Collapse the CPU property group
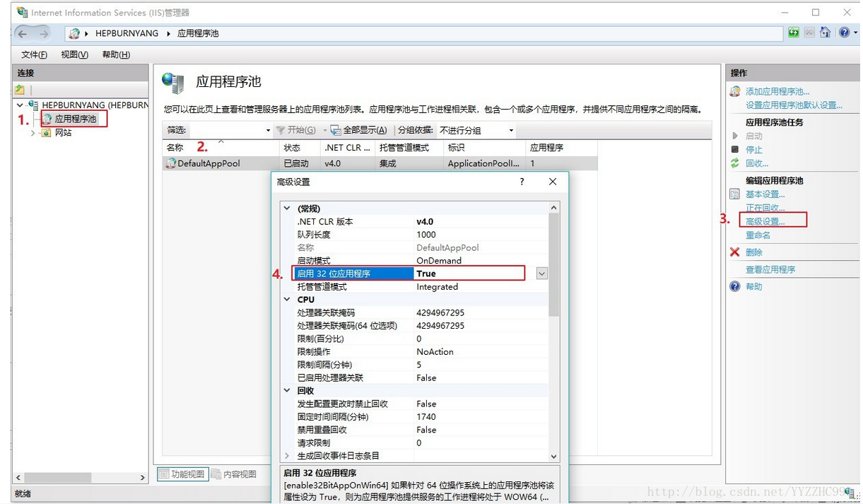863x504 pixels. 287,300
